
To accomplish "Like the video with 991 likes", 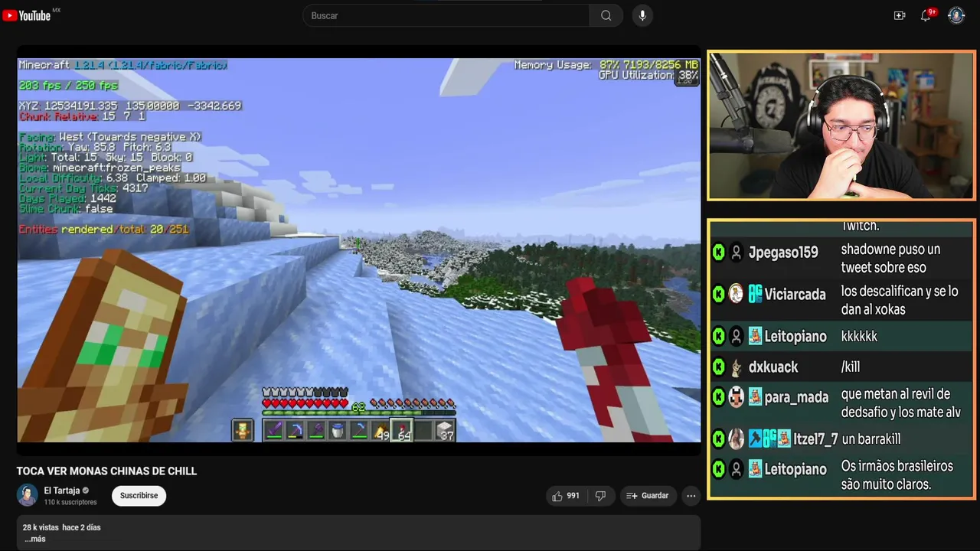I will click(566, 496).
